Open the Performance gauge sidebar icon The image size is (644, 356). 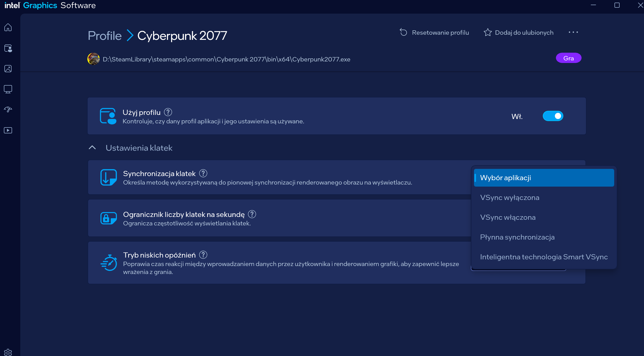pyautogui.click(x=8, y=109)
